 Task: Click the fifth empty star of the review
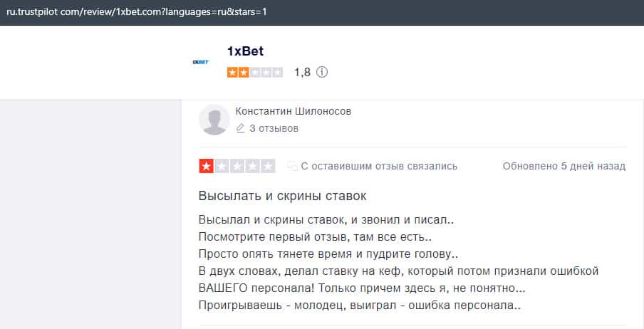pos(268,166)
